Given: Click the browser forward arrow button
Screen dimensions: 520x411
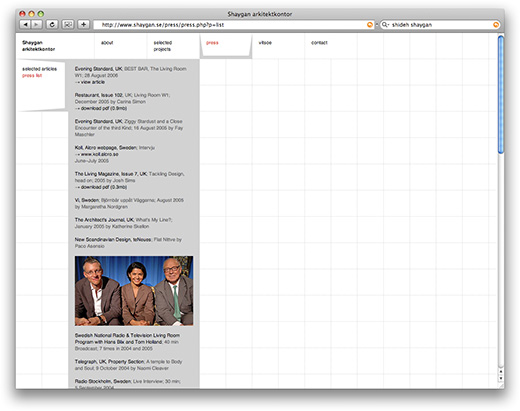Looking at the screenshot, I should [x=36, y=24].
